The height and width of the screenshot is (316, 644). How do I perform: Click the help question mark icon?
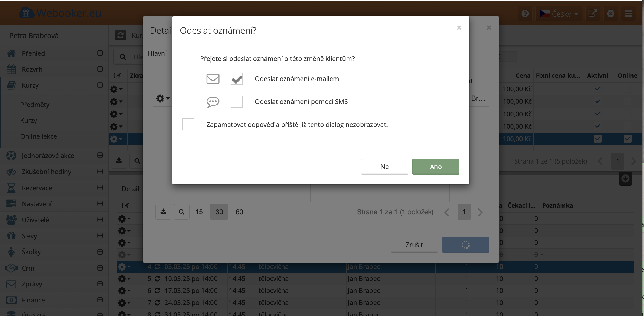point(525,14)
